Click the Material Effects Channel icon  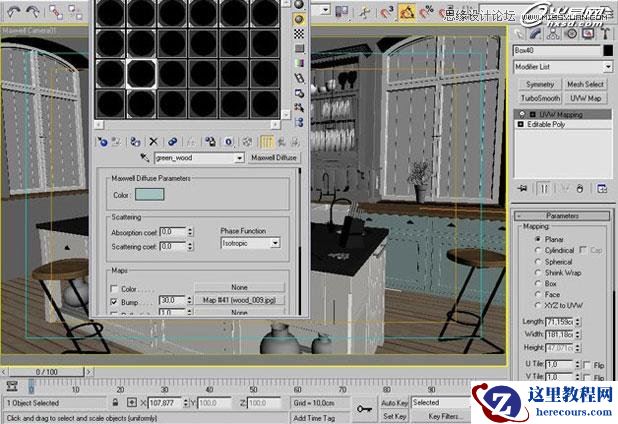(229, 141)
